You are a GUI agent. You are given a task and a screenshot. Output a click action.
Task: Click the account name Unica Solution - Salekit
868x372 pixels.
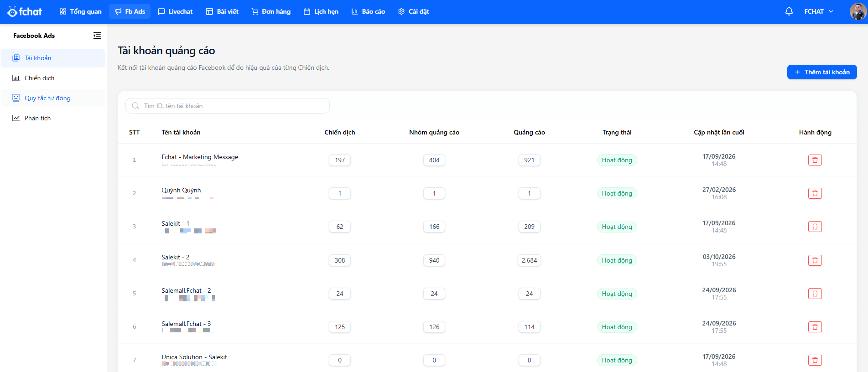(194, 357)
